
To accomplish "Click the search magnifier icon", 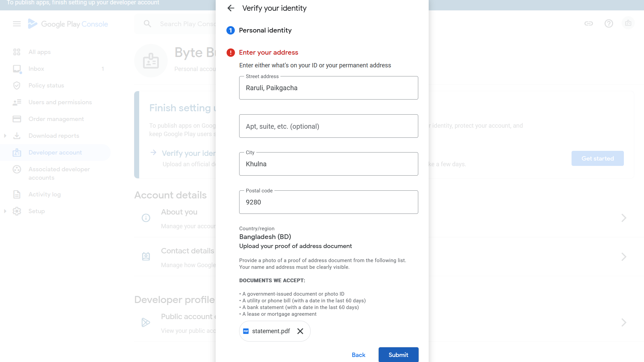I will click(147, 24).
